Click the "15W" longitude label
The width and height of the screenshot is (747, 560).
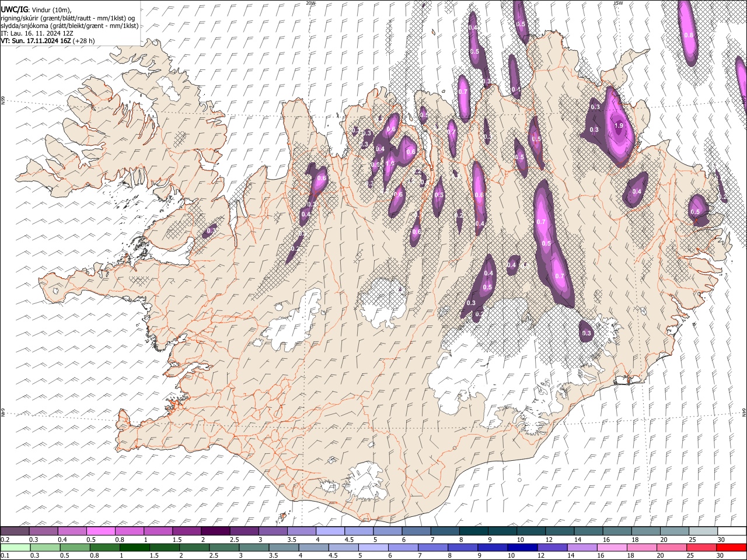(618, 3)
